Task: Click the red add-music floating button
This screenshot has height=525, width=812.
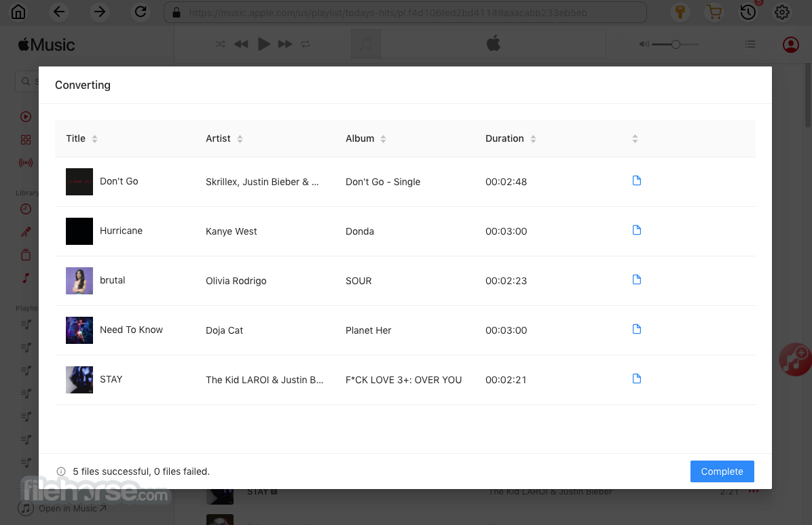Action: [794, 359]
